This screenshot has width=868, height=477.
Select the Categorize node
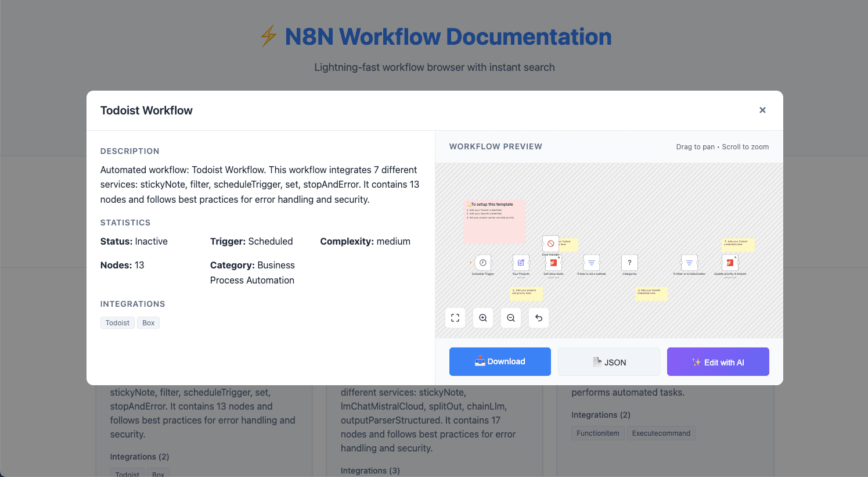point(629,263)
